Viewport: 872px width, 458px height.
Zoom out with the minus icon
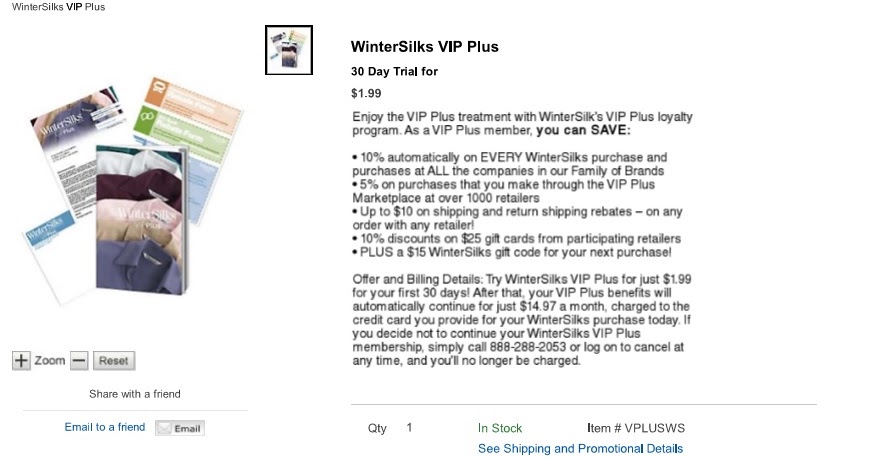(79, 361)
